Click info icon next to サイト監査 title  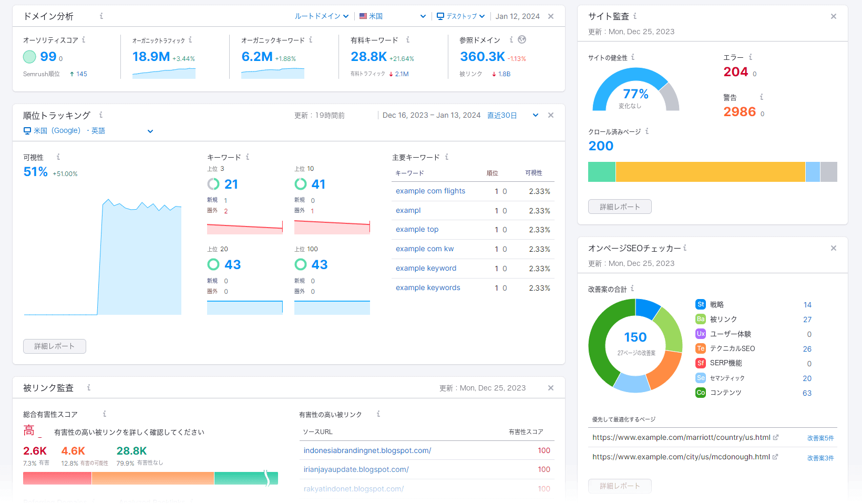635,16
